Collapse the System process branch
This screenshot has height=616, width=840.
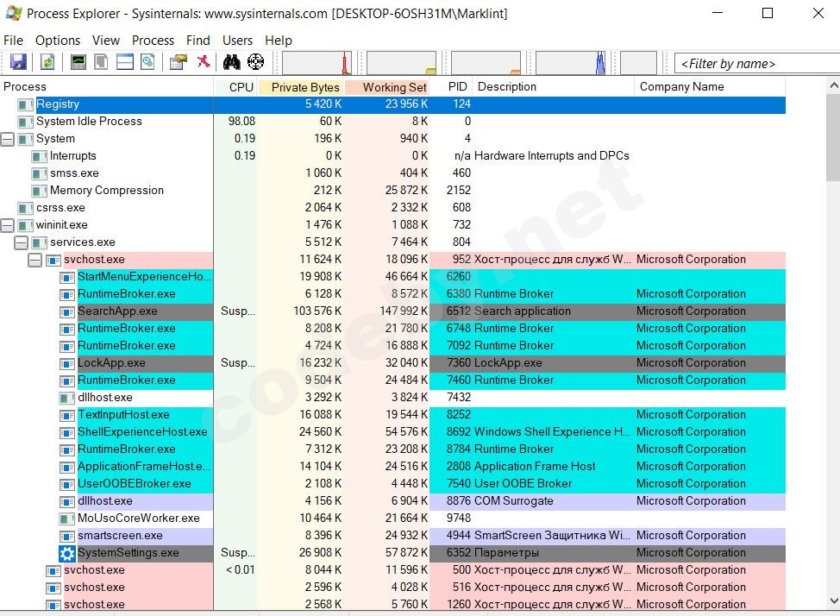(x=8, y=139)
